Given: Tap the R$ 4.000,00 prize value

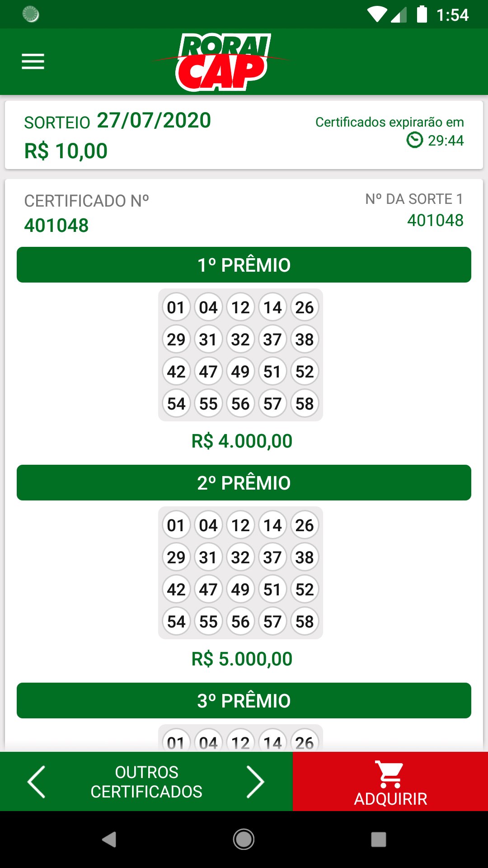Looking at the screenshot, I should pyautogui.click(x=242, y=441).
